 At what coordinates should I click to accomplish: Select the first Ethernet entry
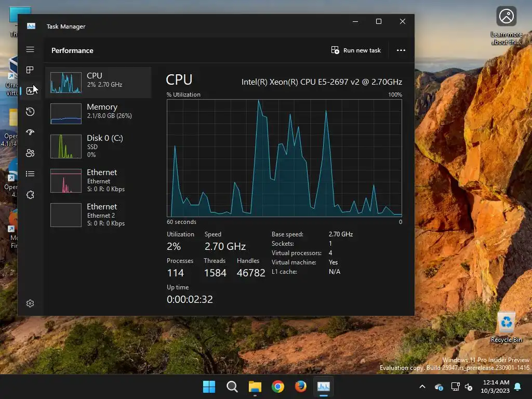pos(98,180)
